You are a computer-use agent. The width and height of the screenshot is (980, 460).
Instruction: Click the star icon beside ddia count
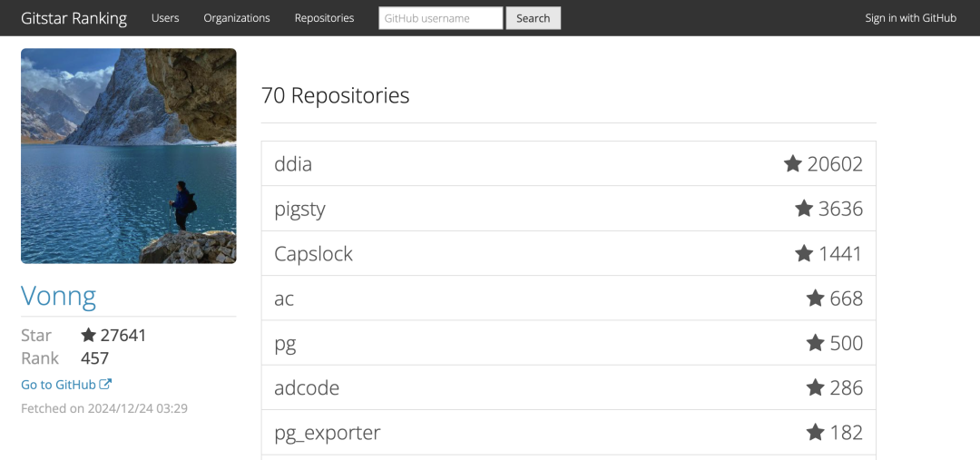pyautogui.click(x=793, y=164)
